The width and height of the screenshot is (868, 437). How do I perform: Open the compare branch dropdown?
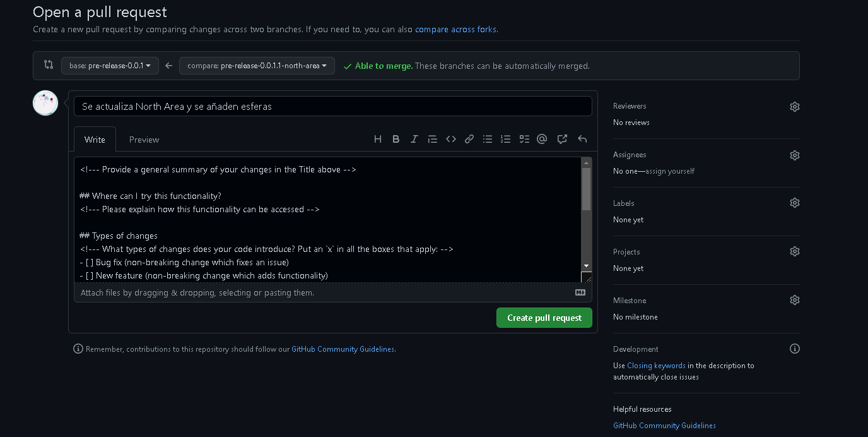point(257,66)
